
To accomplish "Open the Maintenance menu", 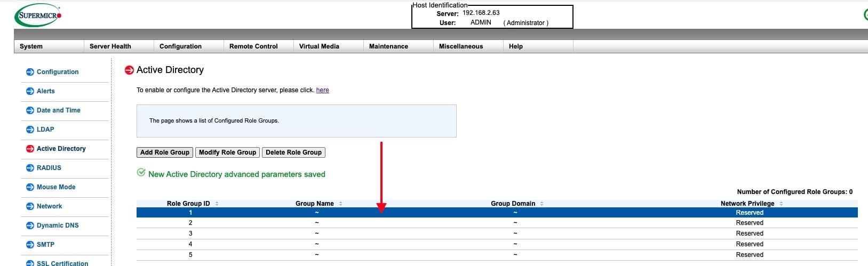I will pyautogui.click(x=388, y=46).
